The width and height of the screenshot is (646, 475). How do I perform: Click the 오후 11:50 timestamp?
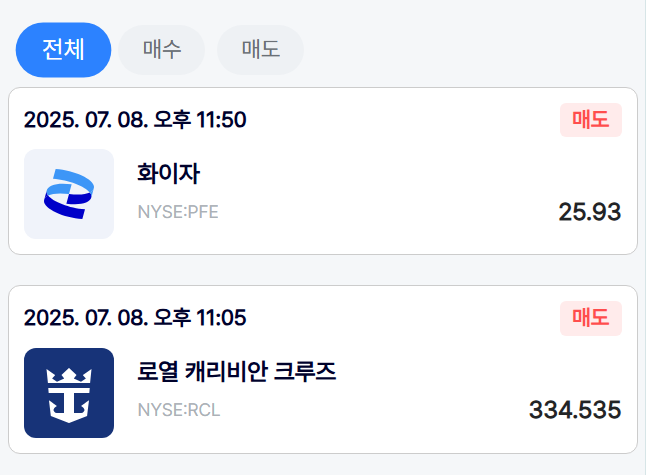(x=200, y=120)
